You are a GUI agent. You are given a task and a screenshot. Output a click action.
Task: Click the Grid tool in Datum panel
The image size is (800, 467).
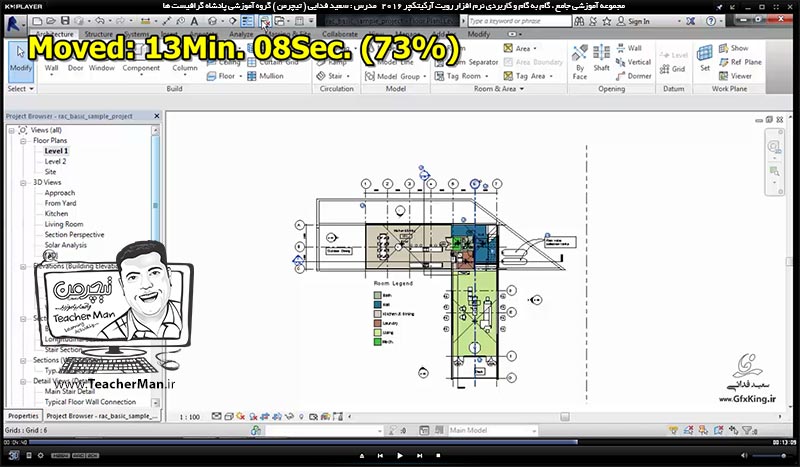tap(672, 69)
